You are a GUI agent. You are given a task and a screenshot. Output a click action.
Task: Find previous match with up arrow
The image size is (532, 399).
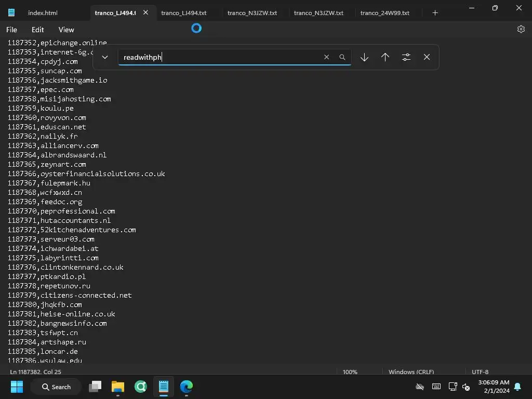[x=385, y=57]
